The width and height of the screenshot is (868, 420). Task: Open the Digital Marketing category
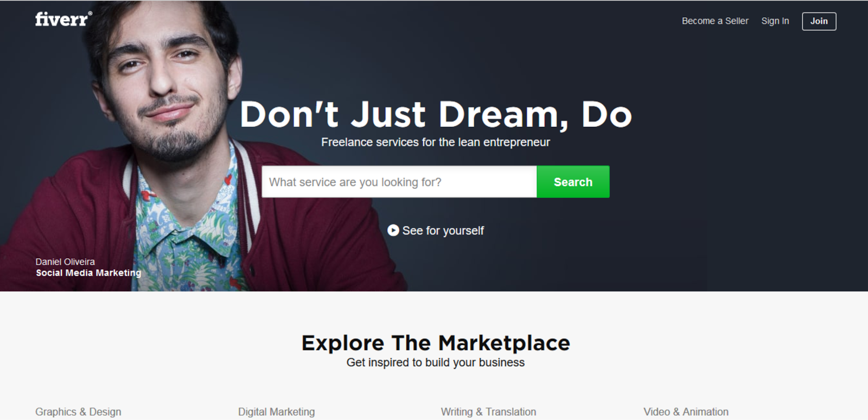pyautogui.click(x=276, y=412)
